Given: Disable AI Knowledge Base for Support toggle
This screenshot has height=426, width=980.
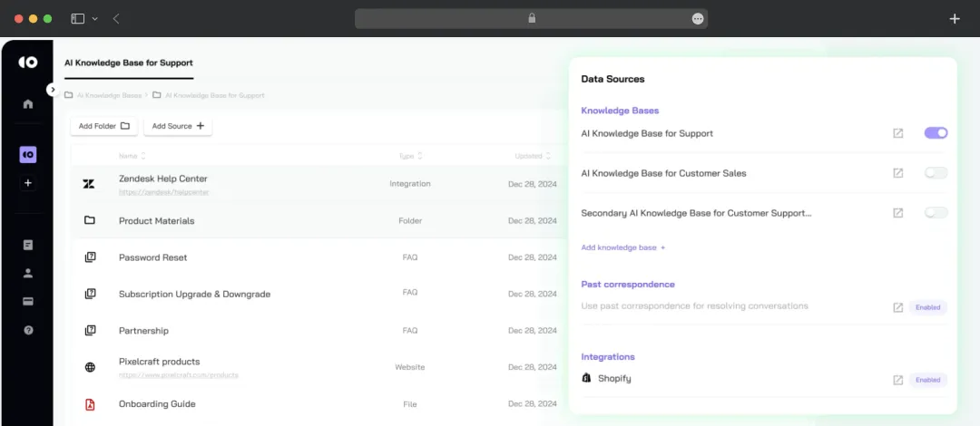Looking at the screenshot, I should point(936,133).
